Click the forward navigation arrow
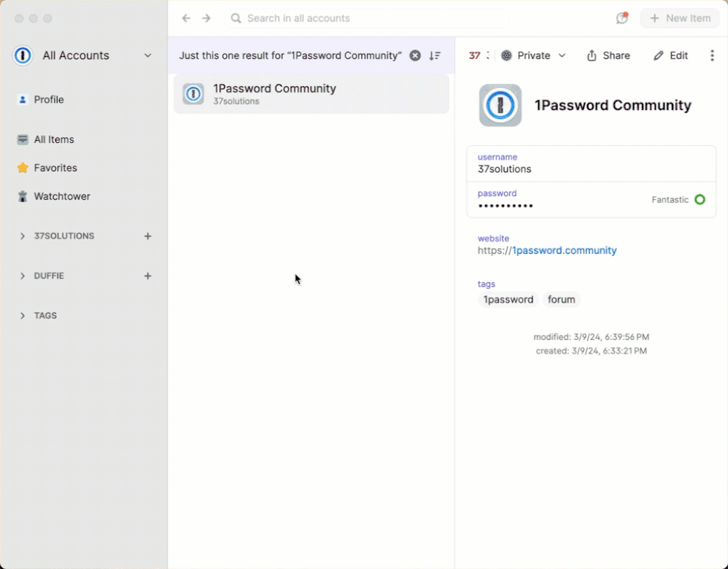Image resolution: width=728 pixels, height=569 pixels. 206,18
